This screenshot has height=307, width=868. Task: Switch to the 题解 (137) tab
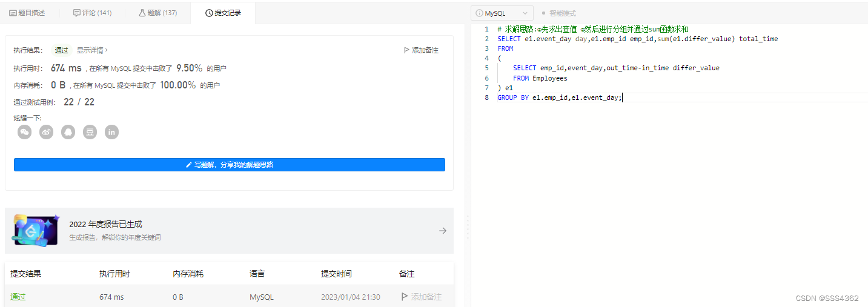pyautogui.click(x=157, y=13)
